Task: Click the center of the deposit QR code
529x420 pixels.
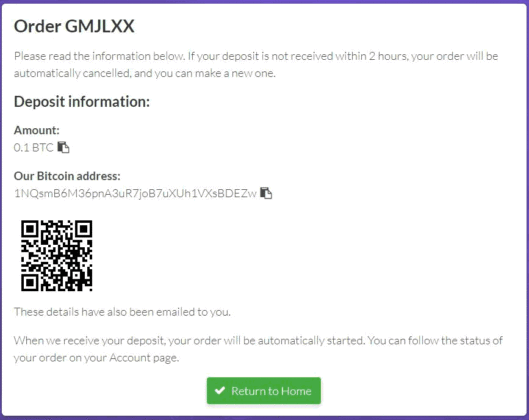Action: (x=57, y=256)
